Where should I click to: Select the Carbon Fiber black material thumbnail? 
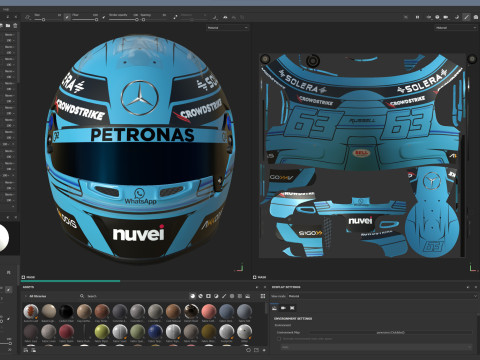pos(66,312)
